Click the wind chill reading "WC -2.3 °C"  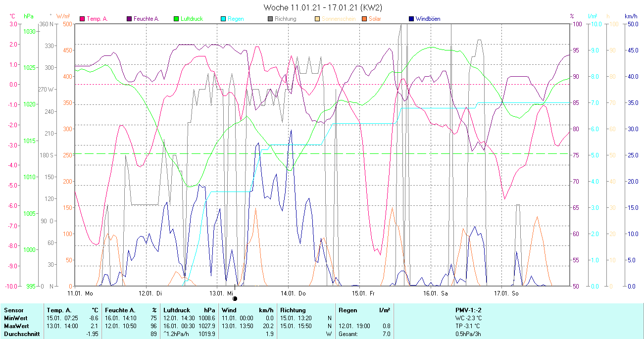tap(468, 318)
